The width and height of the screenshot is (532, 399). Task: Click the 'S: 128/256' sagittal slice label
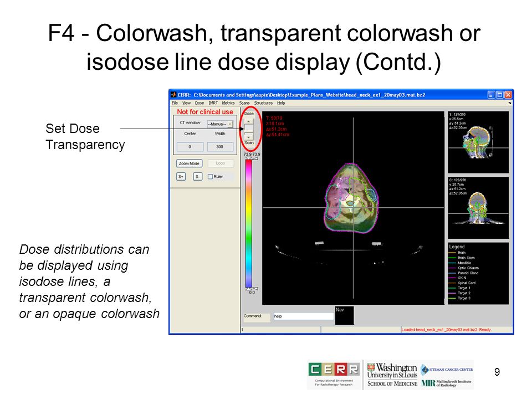[x=457, y=115]
